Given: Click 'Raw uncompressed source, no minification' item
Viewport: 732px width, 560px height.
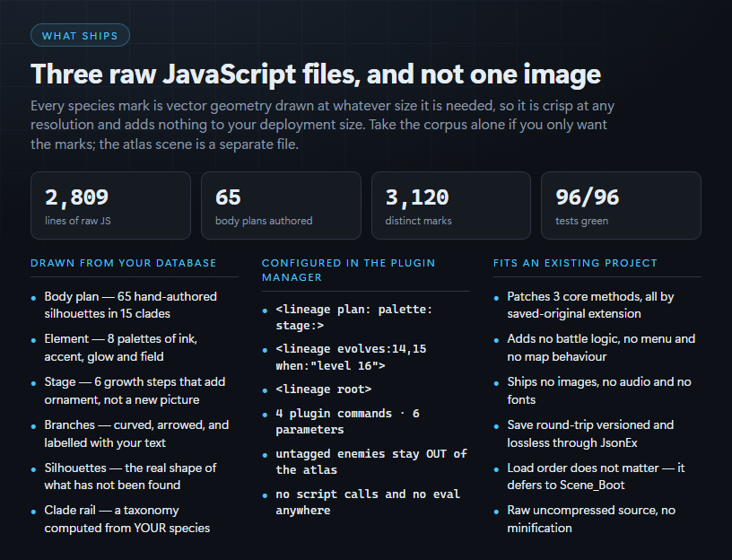Looking at the screenshot, I should pyautogui.click(x=591, y=519).
